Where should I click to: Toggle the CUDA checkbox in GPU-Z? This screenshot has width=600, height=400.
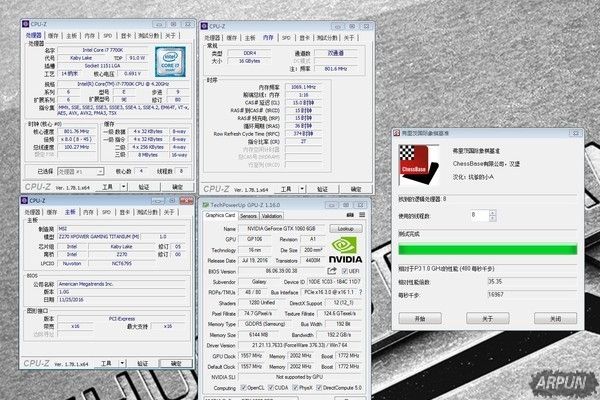pyautogui.click(x=271, y=388)
